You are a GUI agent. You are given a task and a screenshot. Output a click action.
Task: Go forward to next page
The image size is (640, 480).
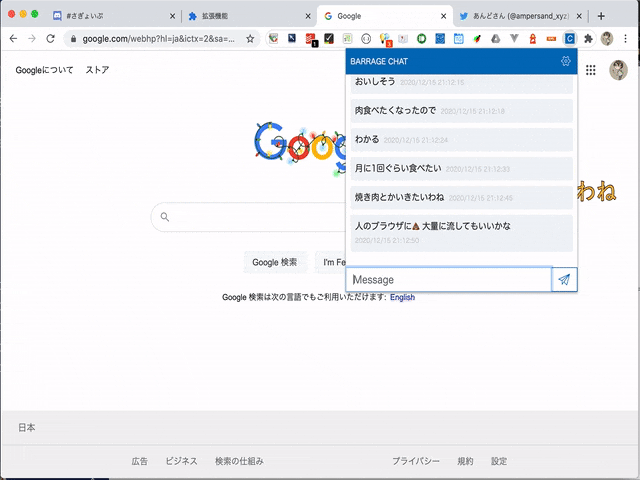[x=32, y=39]
